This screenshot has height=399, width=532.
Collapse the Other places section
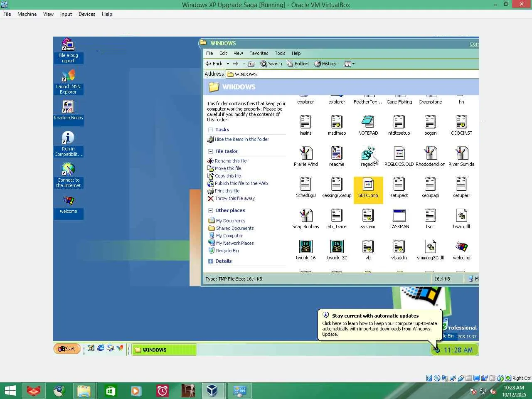point(210,210)
